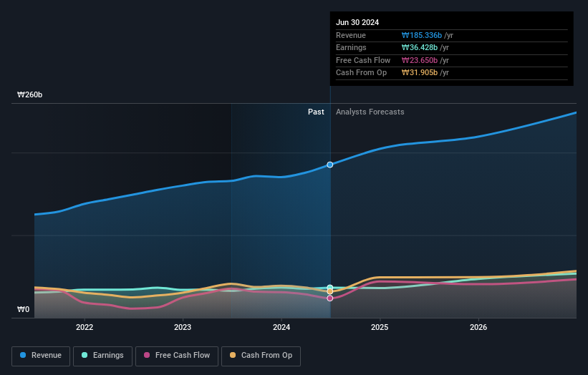Image resolution: width=588 pixels, height=375 pixels.
Task: Click the 2026 x-axis label
Action: coord(478,327)
